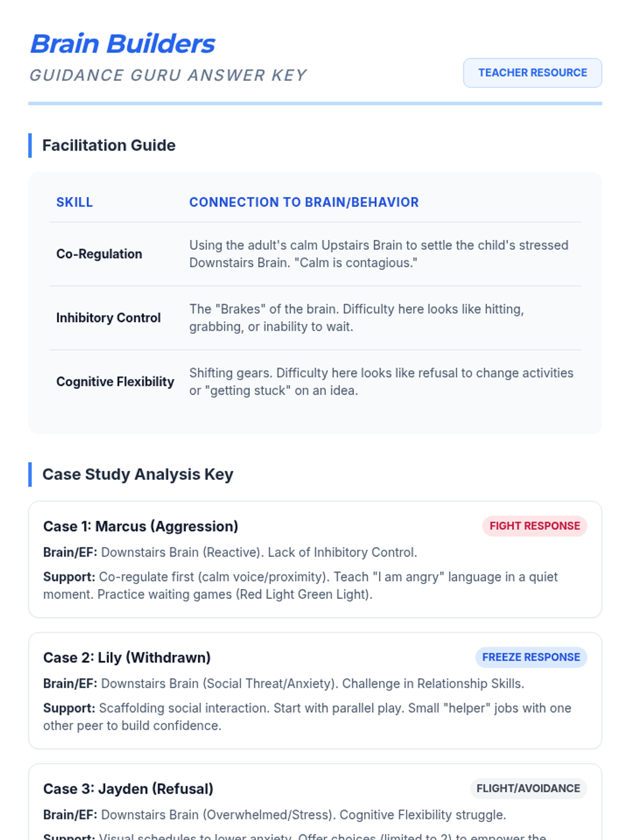
Task: Select the Inhibitory Control skill row
Action: [x=315, y=318]
